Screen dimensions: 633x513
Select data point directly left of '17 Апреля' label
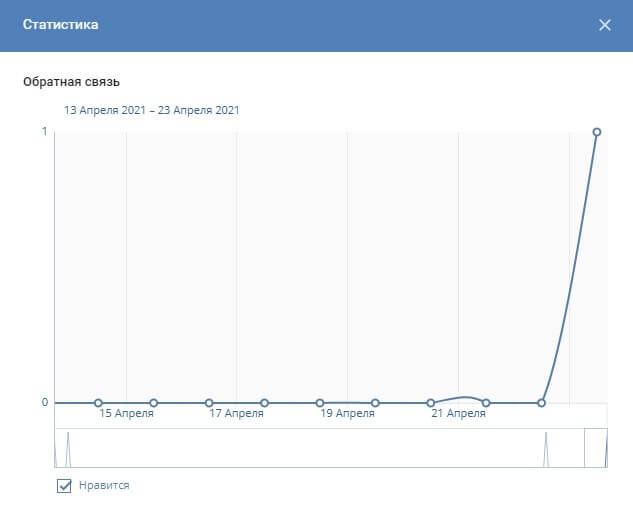tap(209, 403)
